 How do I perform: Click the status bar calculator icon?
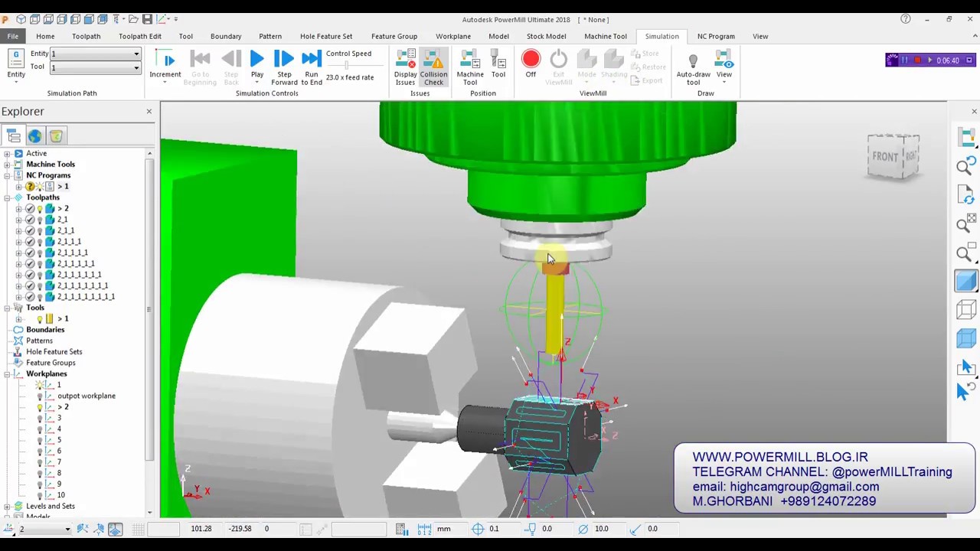[401, 529]
